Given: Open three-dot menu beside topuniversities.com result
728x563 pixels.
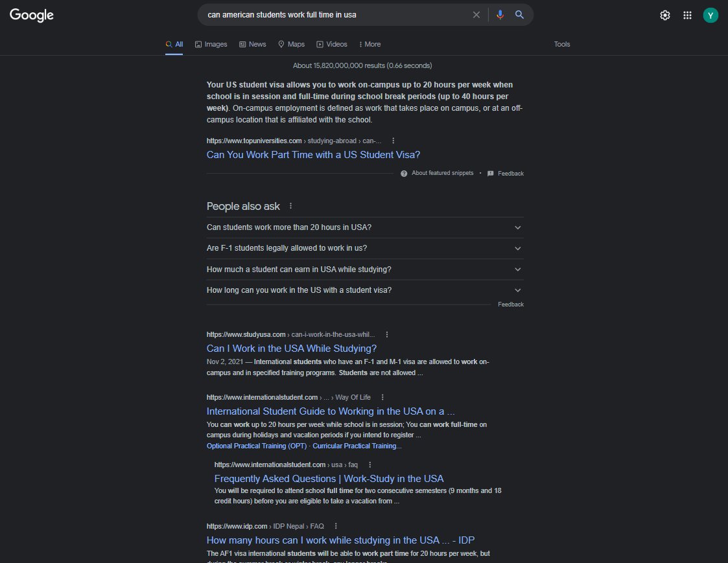Looking at the screenshot, I should tap(393, 141).
